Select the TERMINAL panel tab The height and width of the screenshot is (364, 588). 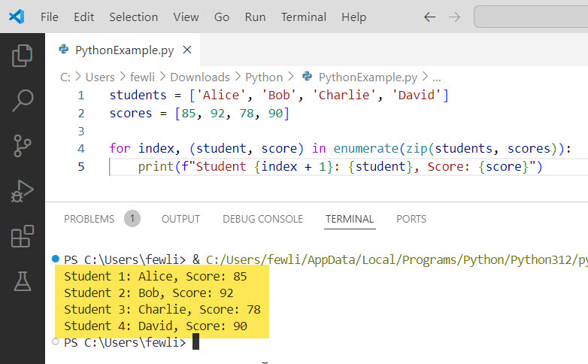pyautogui.click(x=350, y=219)
